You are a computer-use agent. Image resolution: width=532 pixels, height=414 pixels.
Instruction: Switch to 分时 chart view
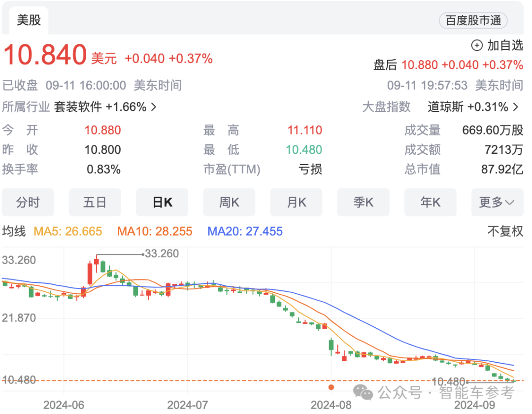28,202
